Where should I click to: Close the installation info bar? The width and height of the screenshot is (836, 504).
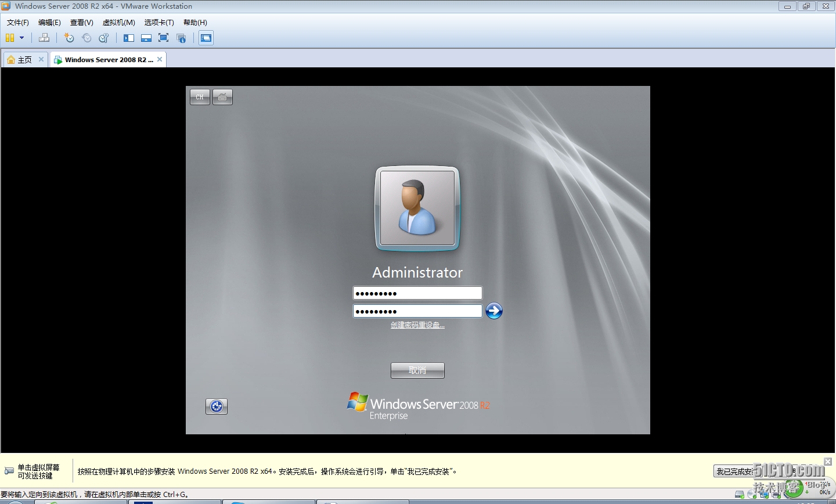coord(828,462)
